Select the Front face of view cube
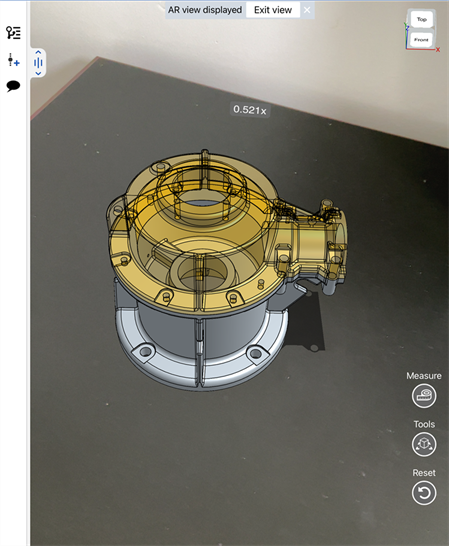Screen dimensions: 449x546 click(421, 40)
